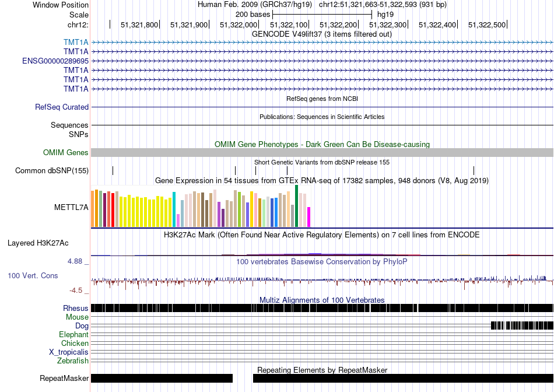Viewport: 554px width, 392px height.
Task: Click the cyan GTEx expression bar
Action: (174, 209)
